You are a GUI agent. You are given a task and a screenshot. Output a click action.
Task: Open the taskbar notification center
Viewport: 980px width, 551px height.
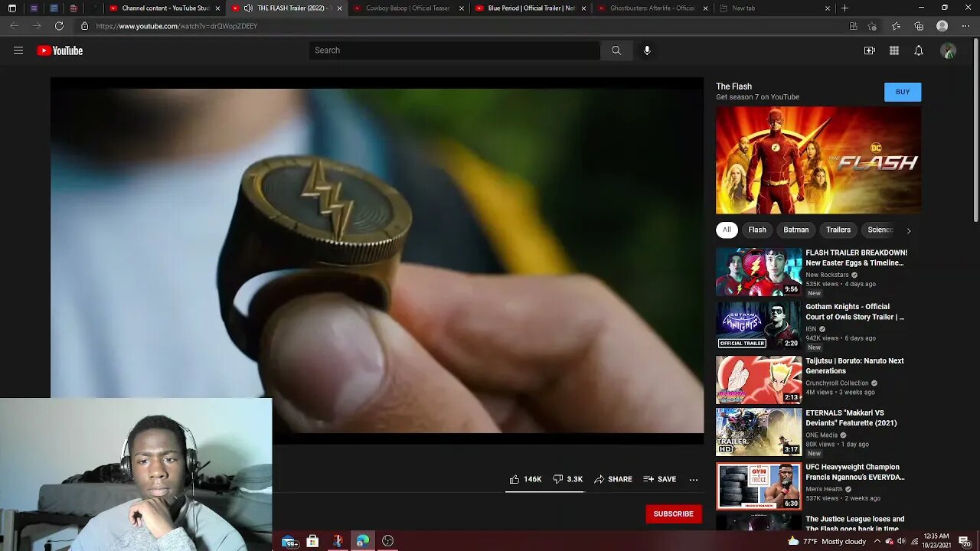point(964,541)
